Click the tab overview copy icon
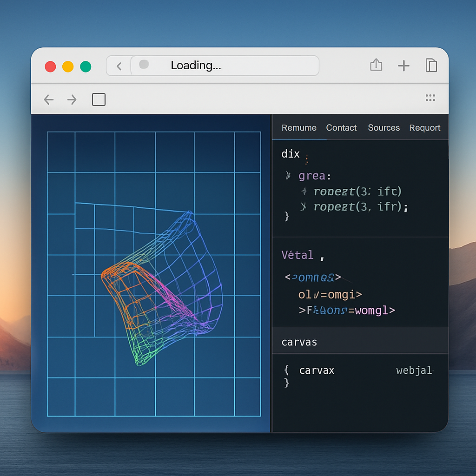 click(x=431, y=65)
